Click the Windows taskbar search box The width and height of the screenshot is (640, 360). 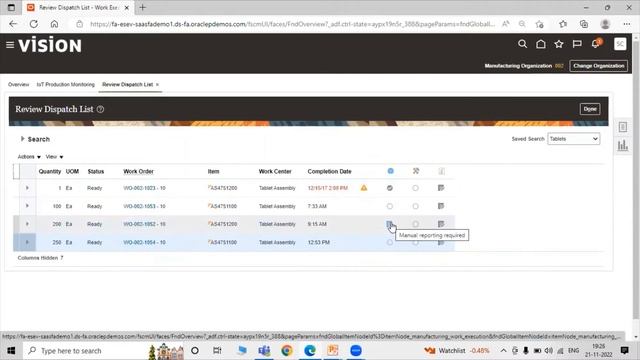click(84, 351)
